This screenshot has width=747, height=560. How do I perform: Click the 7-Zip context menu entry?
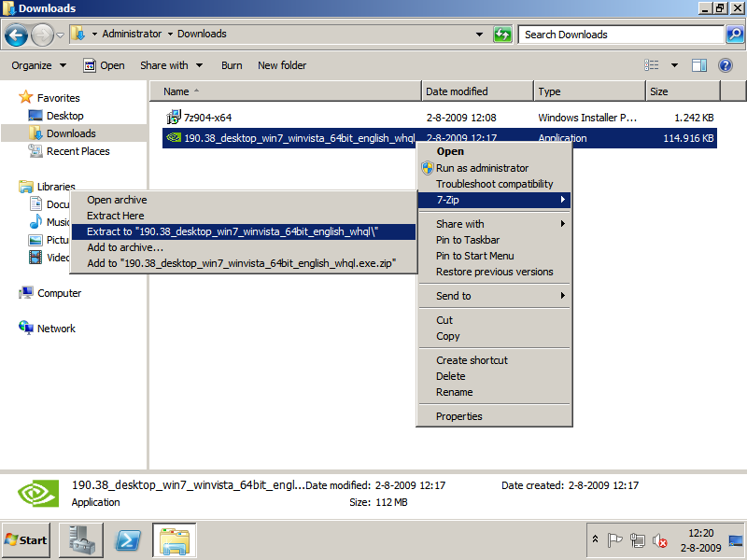(x=494, y=200)
